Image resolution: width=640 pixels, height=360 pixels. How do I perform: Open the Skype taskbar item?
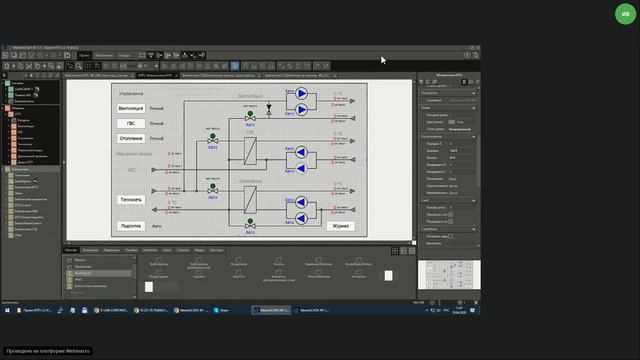point(222,310)
